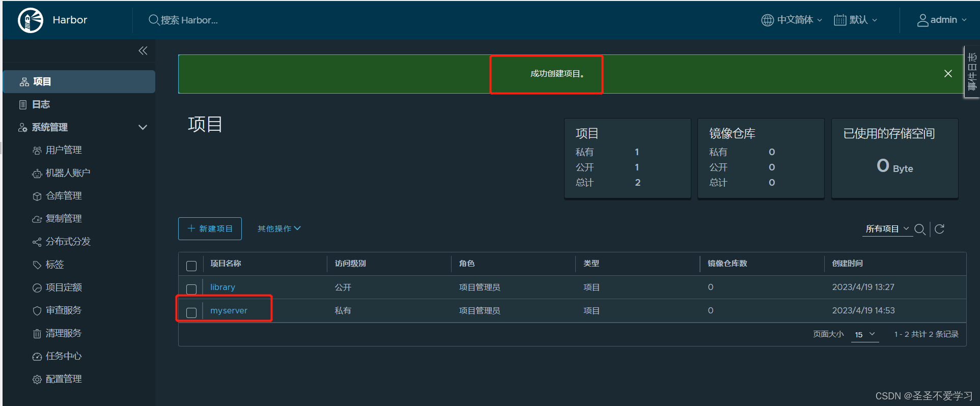Open the 项目 sidebar section
980x406 pixels.
tap(79, 81)
